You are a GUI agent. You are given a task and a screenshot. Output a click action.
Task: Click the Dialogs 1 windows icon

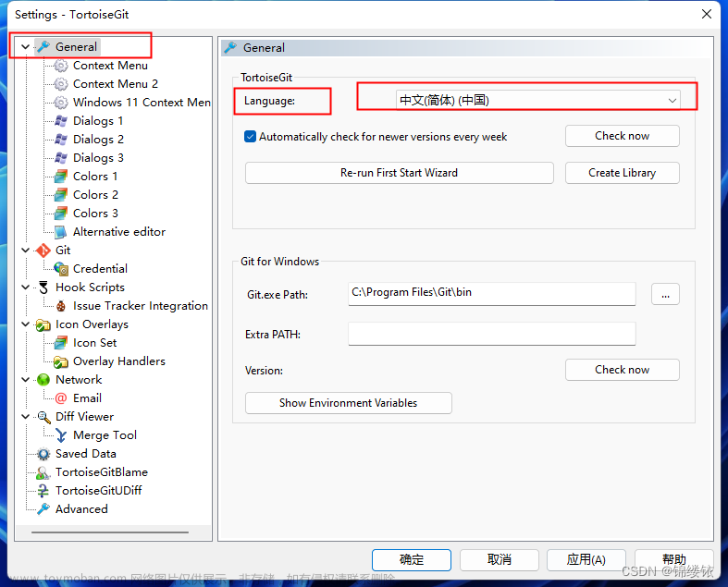click(x=61, y=121)
